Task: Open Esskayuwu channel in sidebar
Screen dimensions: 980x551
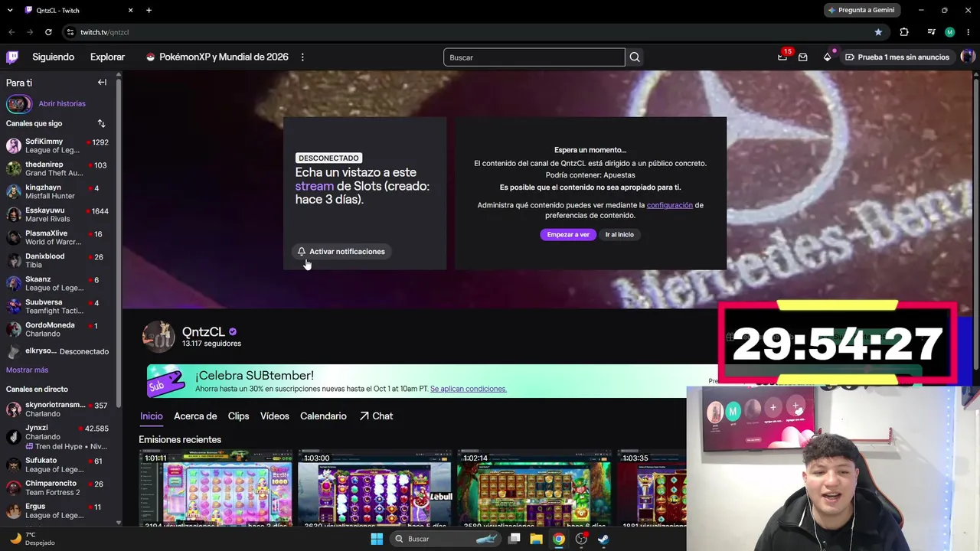Action: (x=58, y=215)
